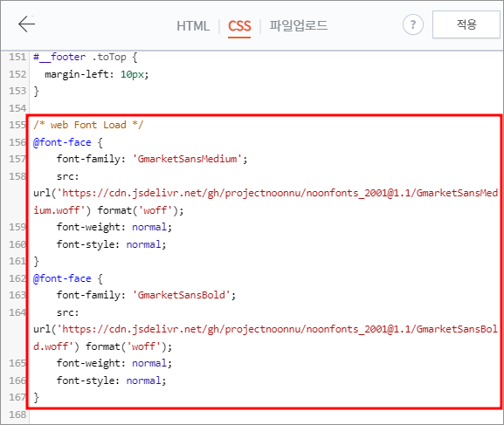Image resolution: width=504 pixels, height=425 pixels.
Task: Click the closing brace on line 167
Action: click(x=37, y=397)
